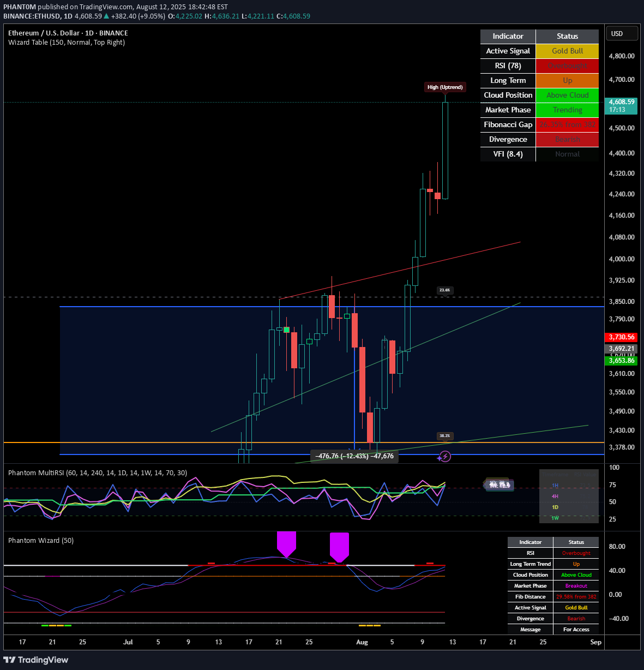Viewport: 644px width, 670px height.
Task: Click the TradingView logo
Action: 36,660
